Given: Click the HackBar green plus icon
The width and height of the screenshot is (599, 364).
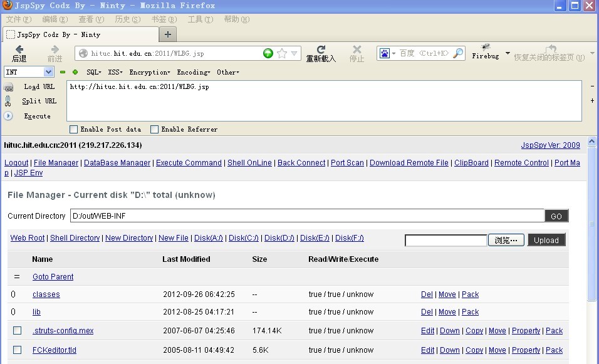Looking at the screenshot, I should [x=75, y=72].
